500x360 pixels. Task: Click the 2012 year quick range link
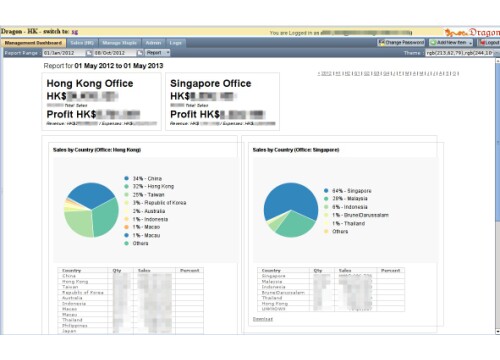326,73
